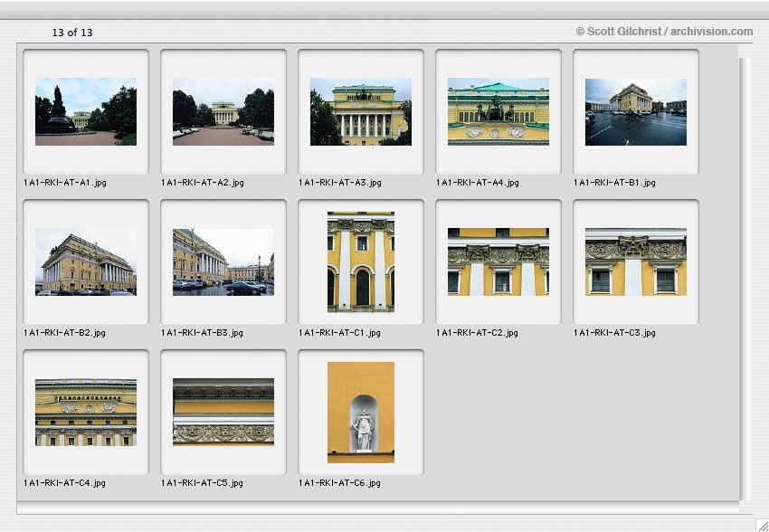Open thumbnail 1A1-RKI-AT-B3 street with cars
Image resolution: width=769 pixels, height=532 pixels.
pyautogui.click(x=223, y=261)
